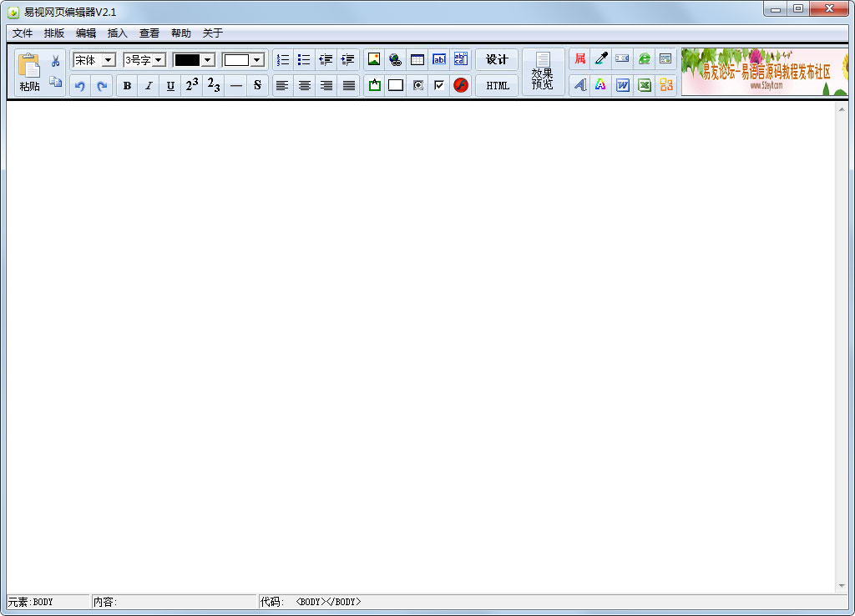
Task: Toggle Subscript formatting
Action: 214,86
